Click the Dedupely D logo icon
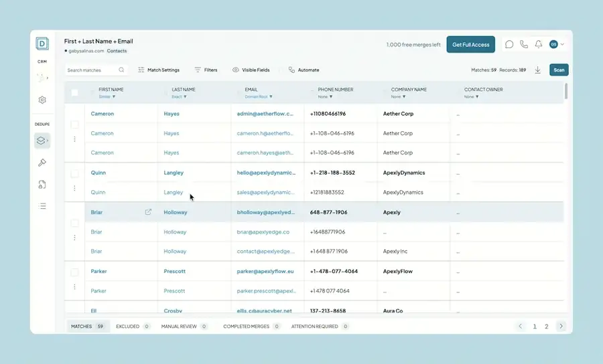Viewport: 603px width, 364px height. (42, 43)
